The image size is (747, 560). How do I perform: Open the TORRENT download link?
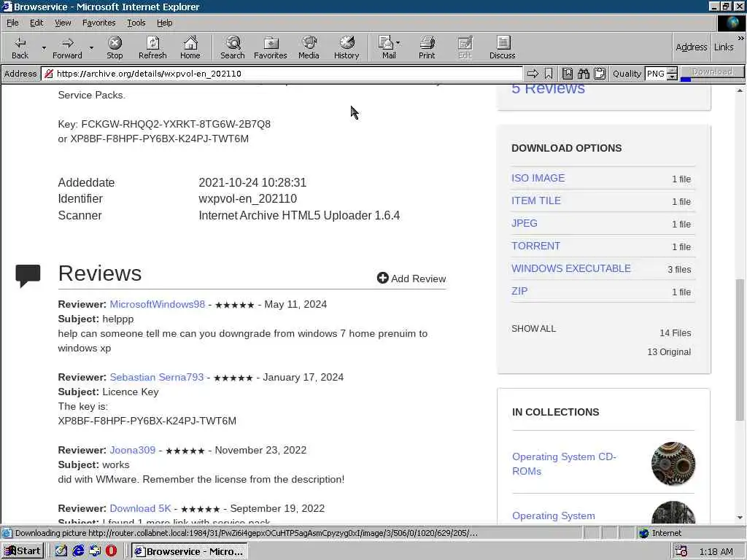pos(535,246)
